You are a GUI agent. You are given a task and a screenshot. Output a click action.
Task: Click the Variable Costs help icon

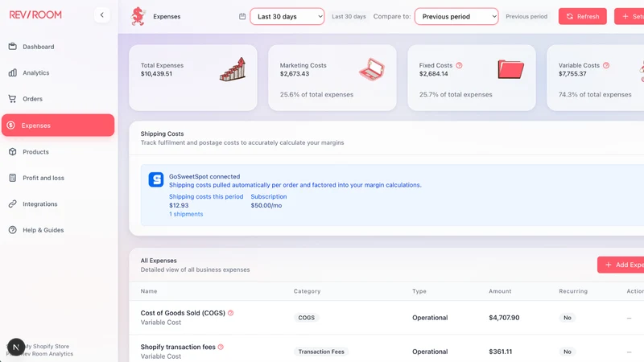(x=606, y=65)
